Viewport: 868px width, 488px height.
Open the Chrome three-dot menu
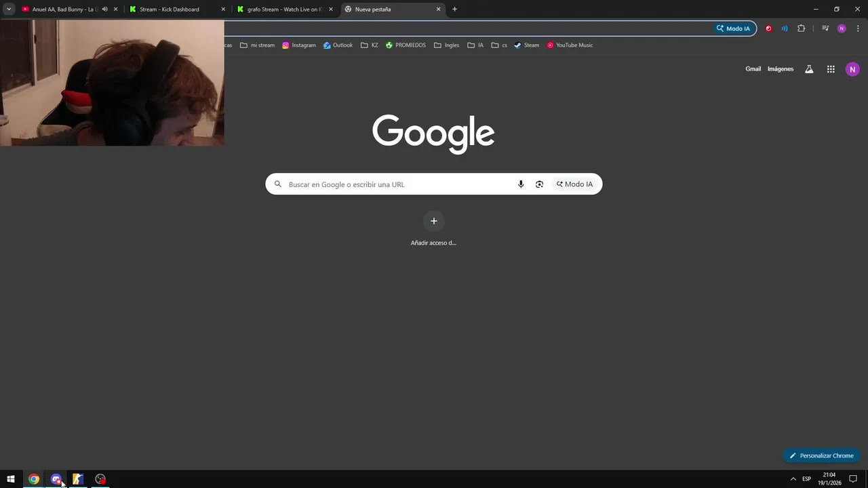click(858, 28)
